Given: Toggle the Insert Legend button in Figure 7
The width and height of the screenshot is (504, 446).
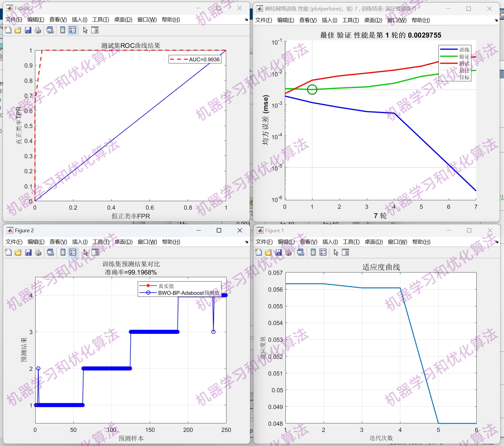Looking at the screenshot, I should [x=72, y=30].
